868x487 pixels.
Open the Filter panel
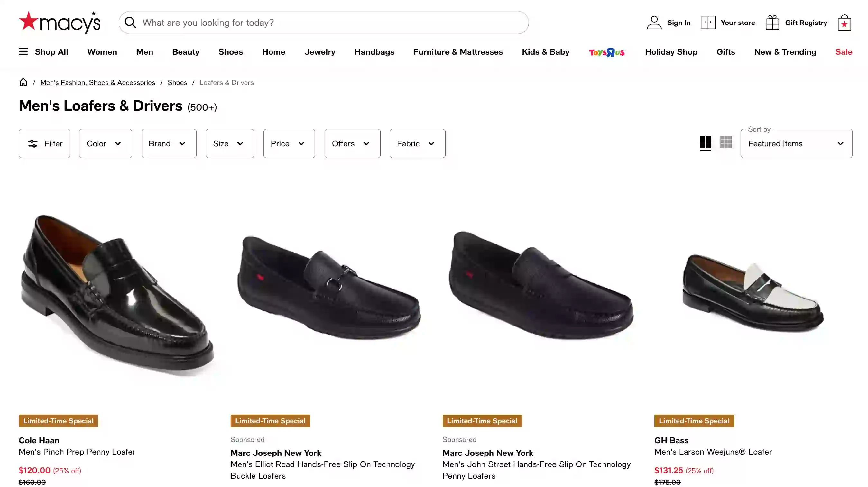(x=44, y=143)
